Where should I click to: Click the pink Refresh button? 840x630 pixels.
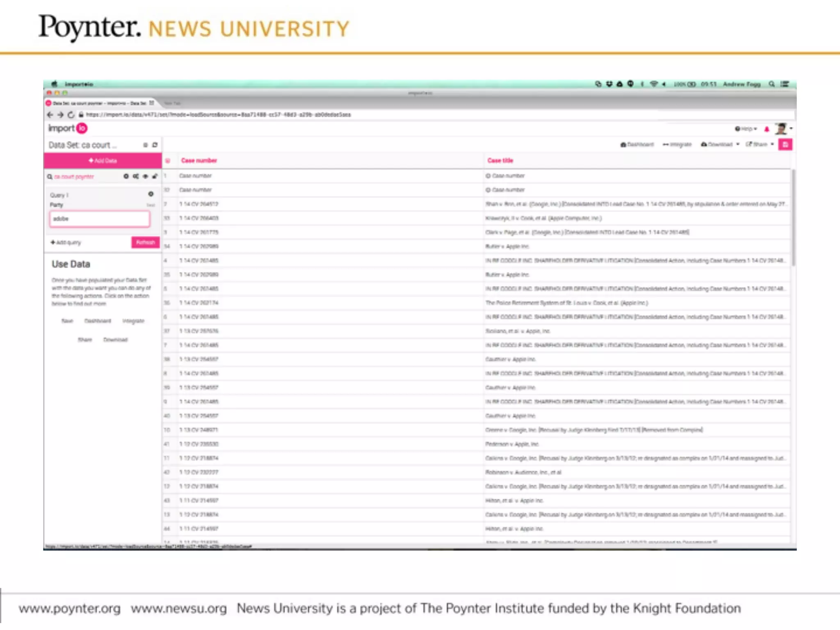145,242
